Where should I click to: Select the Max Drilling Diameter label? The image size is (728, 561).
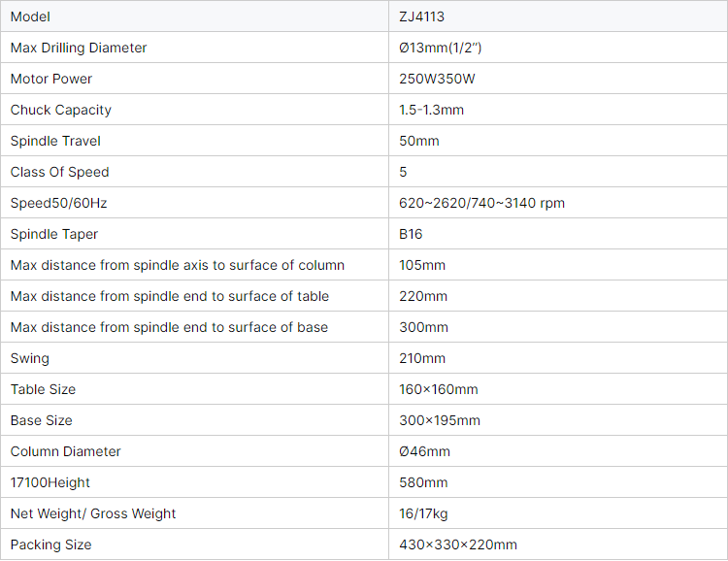pyautogui.click(x=79, y=48)
